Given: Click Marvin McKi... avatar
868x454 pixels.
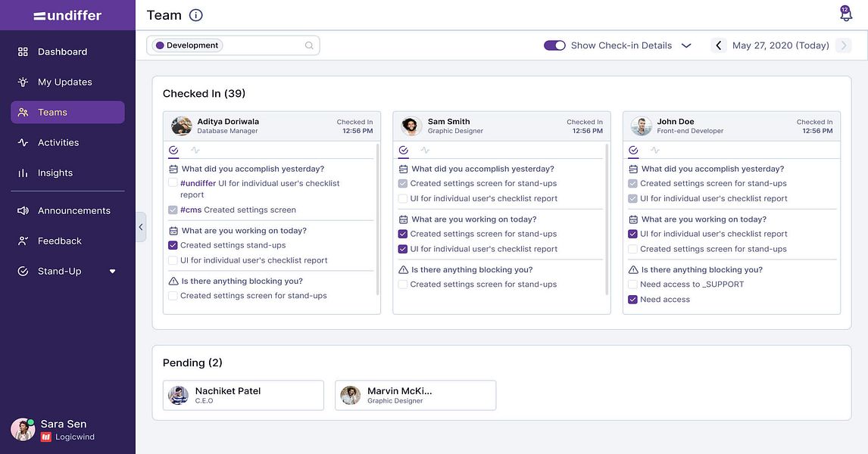Looking at the screenshot, I should pos(351,396).
